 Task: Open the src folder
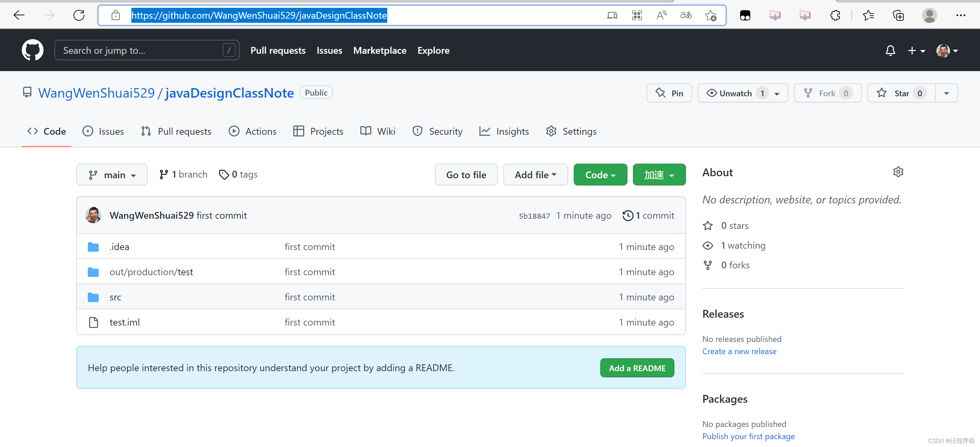click(x=115, y=297)
